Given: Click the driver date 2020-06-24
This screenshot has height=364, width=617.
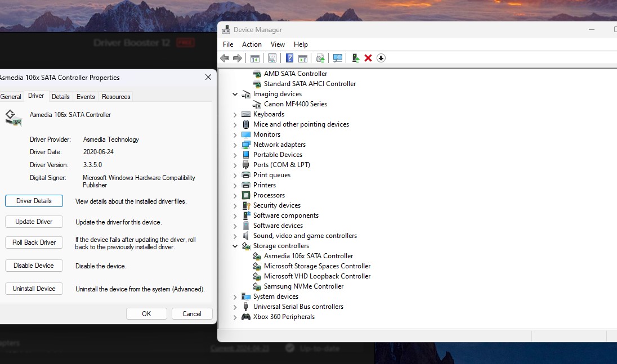Looking at the screenshot, I should point(99,152).
